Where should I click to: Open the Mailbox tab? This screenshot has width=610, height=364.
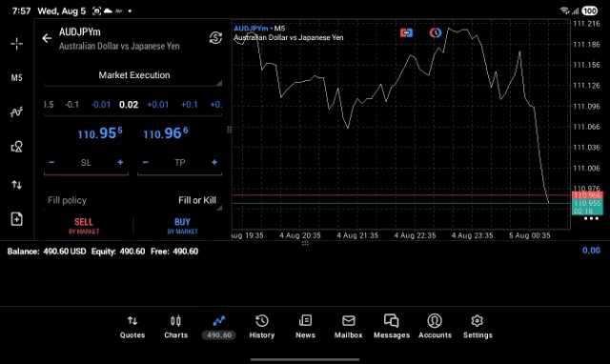tap(349, 327)
